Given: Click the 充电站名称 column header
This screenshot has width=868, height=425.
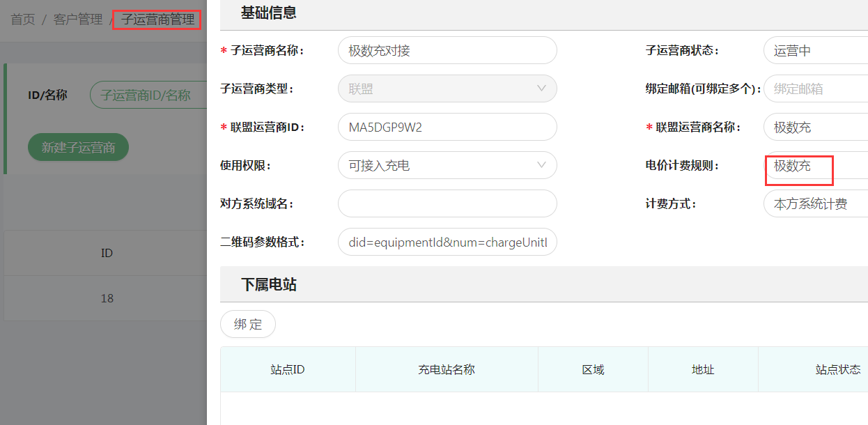Looking at the screenshot, I should 447,370.
